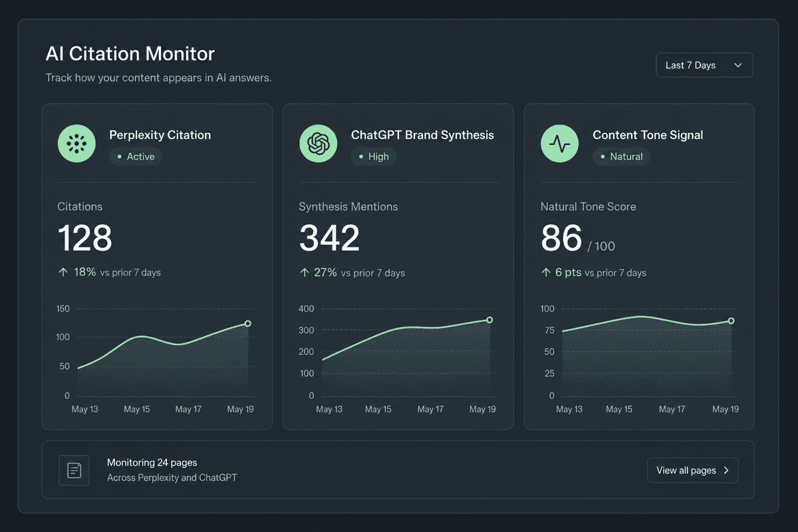Click the Citations label

pos(80,207)
